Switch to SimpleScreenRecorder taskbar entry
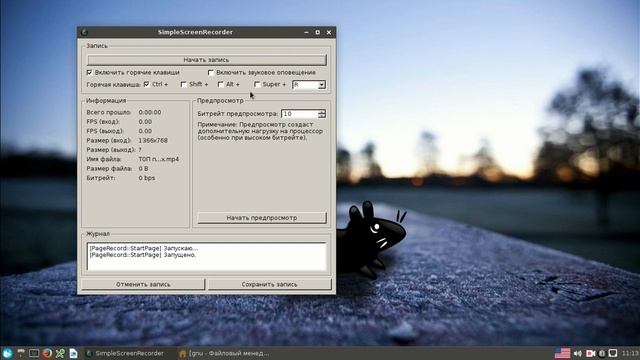The width and height of the screenshot is (640, 360). pyautogui.click(x=125, y=353)
